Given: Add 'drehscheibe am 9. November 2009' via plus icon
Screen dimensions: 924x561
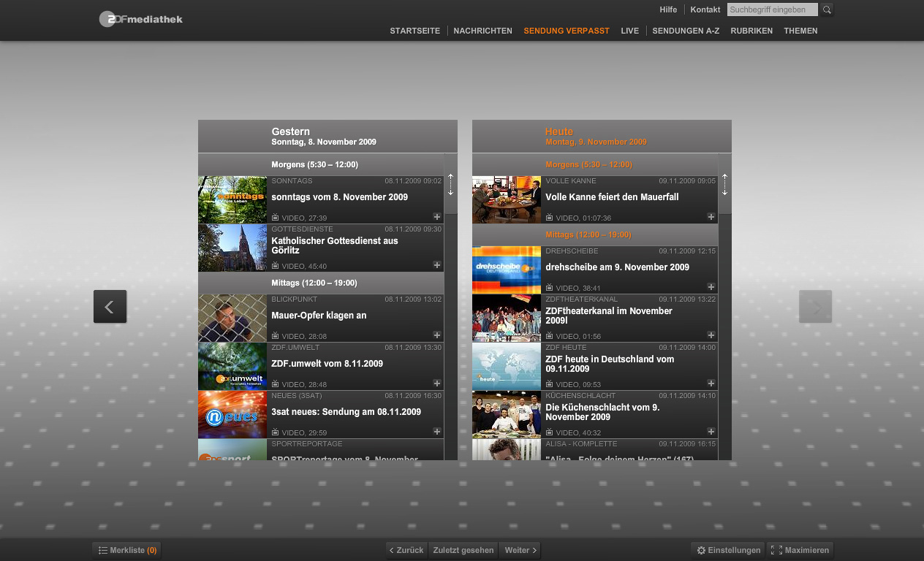Looking at the screenshot, I should click(x=711, y=287).
